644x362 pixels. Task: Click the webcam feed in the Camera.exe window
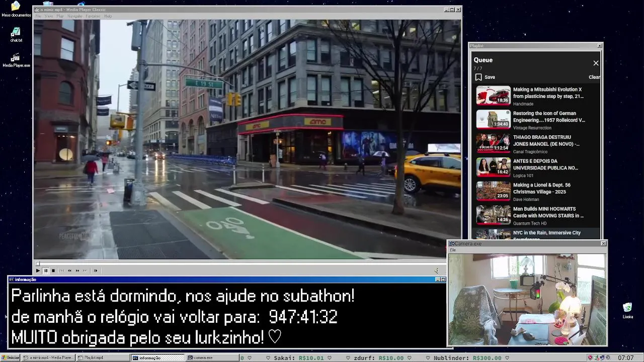[527, 299]
